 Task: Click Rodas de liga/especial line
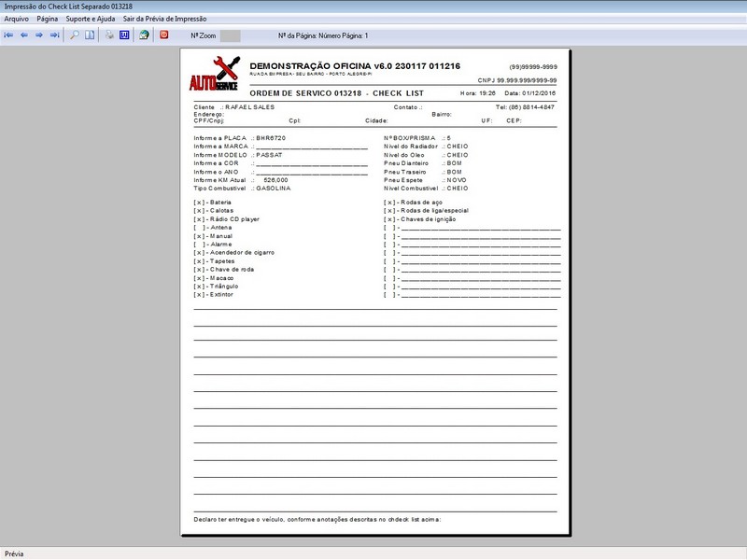tap(427, 211)
